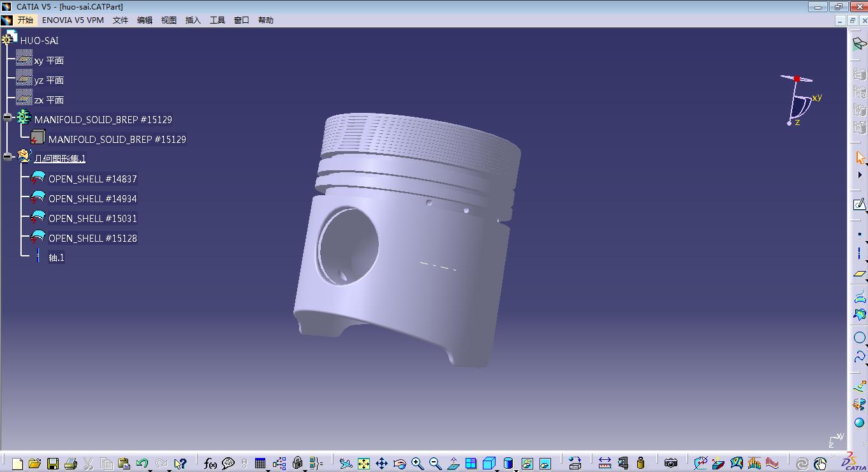Open the 视图 menu

tap(169, 20)
